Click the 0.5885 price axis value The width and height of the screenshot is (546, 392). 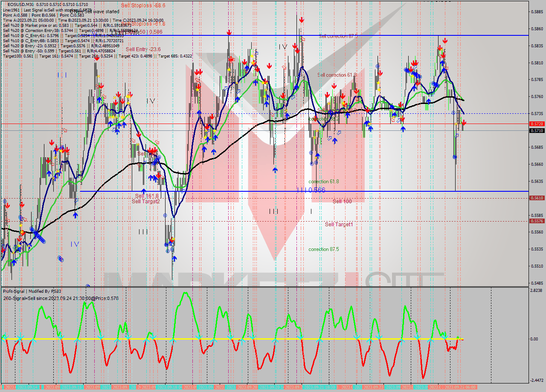536,12
